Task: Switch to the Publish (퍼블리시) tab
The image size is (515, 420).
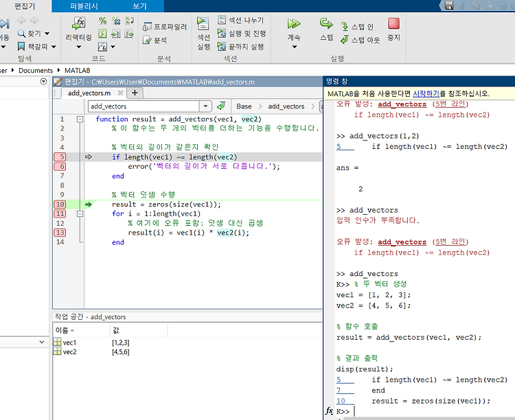Action: point(84,6)
